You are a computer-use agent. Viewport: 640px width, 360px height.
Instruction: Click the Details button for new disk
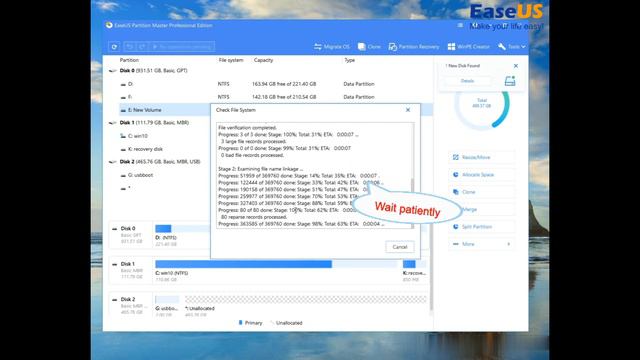pyautogui.click(x=467, y=81)
